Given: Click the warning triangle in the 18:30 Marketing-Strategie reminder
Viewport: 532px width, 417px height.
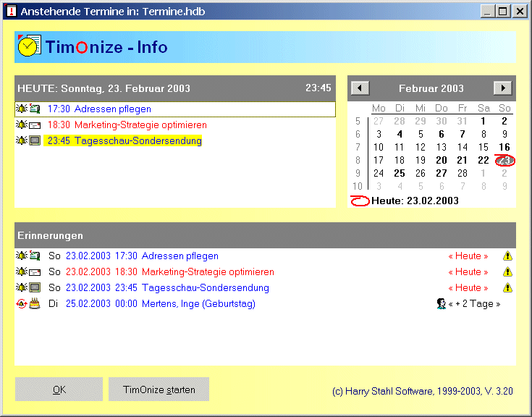Looking at the screenshot, I should (x=507, y=271).
